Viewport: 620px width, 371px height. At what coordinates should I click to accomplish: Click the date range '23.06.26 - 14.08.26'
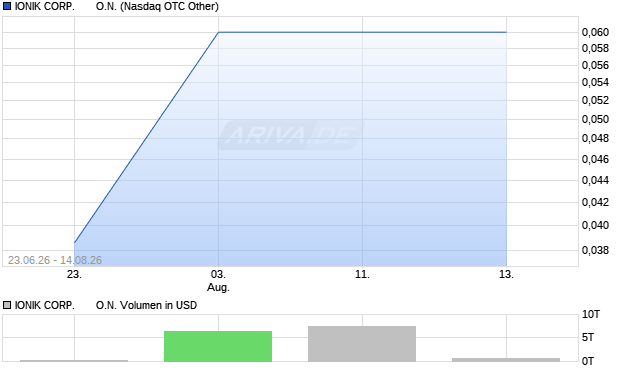click(x=55, y=260)
